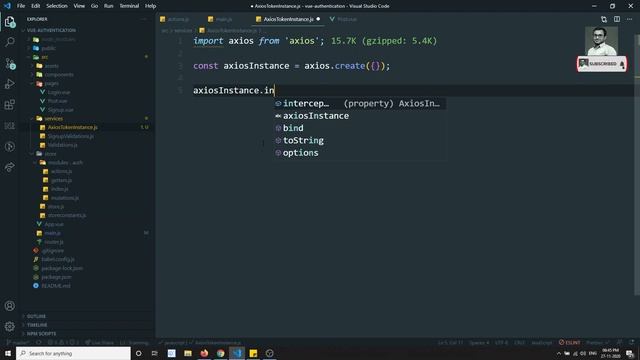Open README.md in explorer

56,286
